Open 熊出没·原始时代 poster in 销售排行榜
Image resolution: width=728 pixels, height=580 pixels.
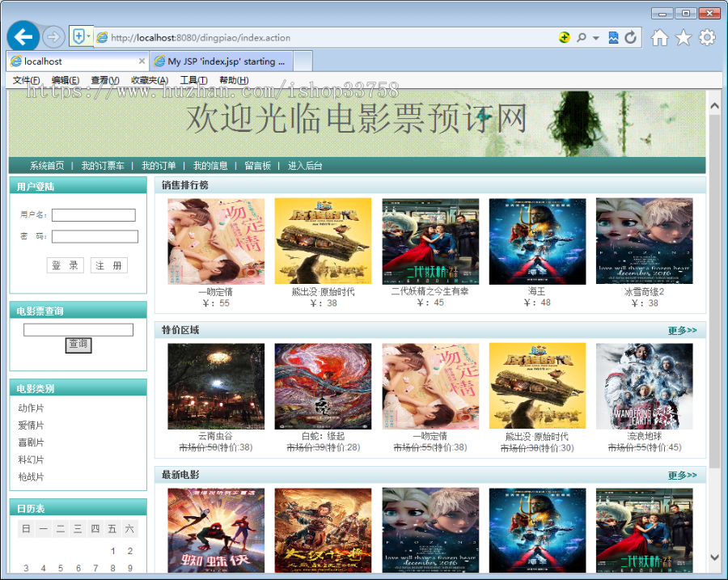click(323, 242)
